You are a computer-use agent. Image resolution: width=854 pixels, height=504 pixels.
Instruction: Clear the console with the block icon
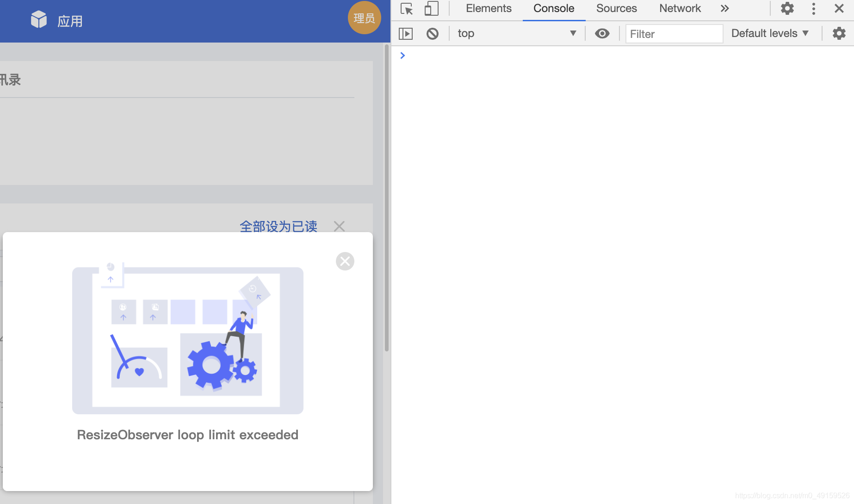(432, 33)
